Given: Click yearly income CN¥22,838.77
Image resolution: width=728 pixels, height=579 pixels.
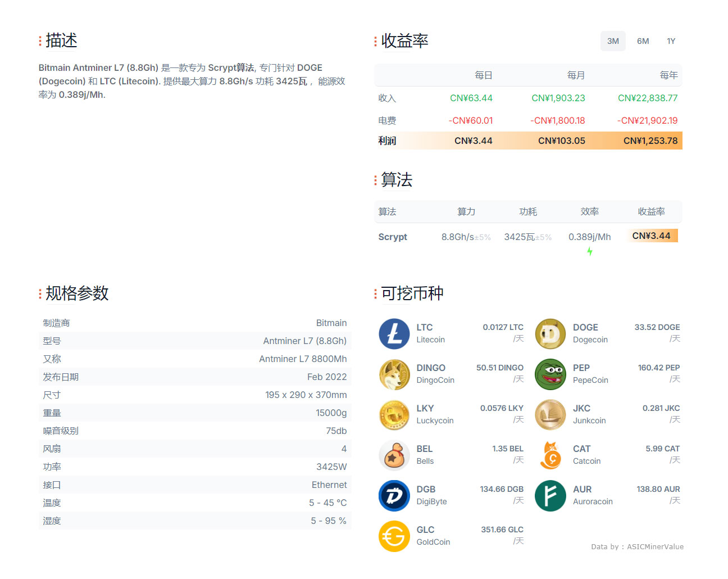Looking at the screenshot, I should click(648, 98).
